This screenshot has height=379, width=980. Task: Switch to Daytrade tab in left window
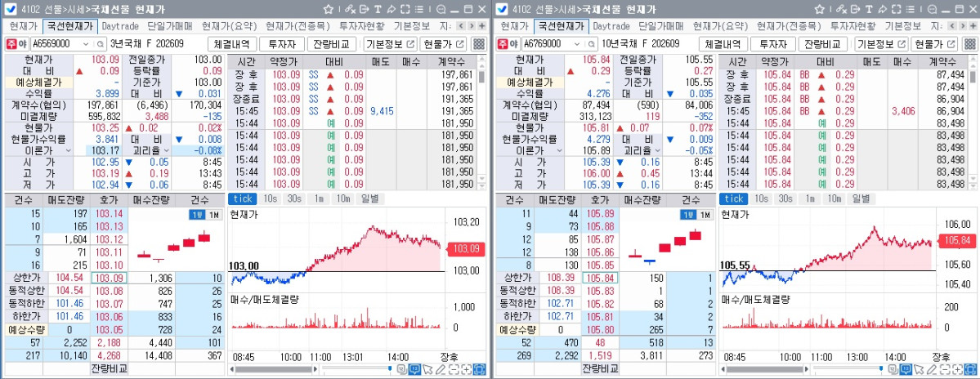click(121, 26)
